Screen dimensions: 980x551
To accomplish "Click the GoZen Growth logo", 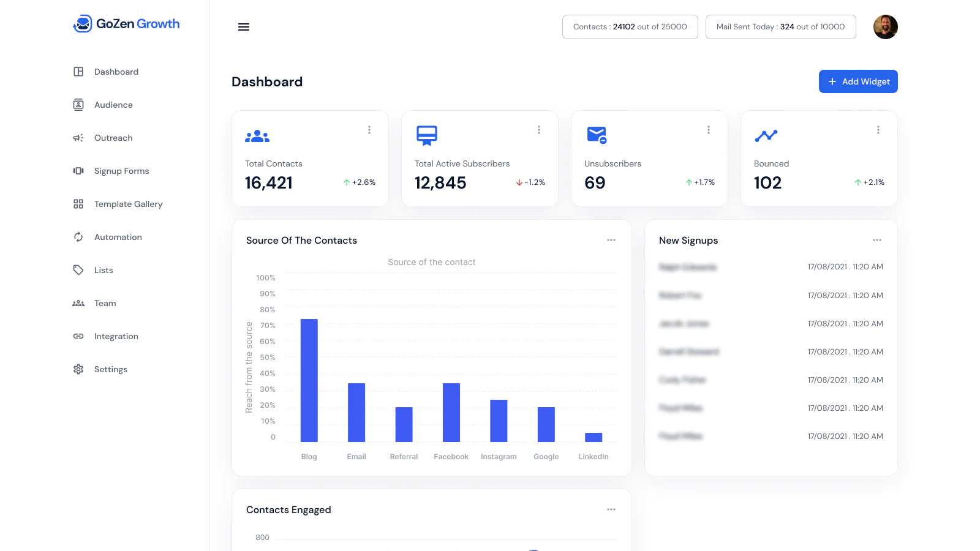I will (126, 24).
